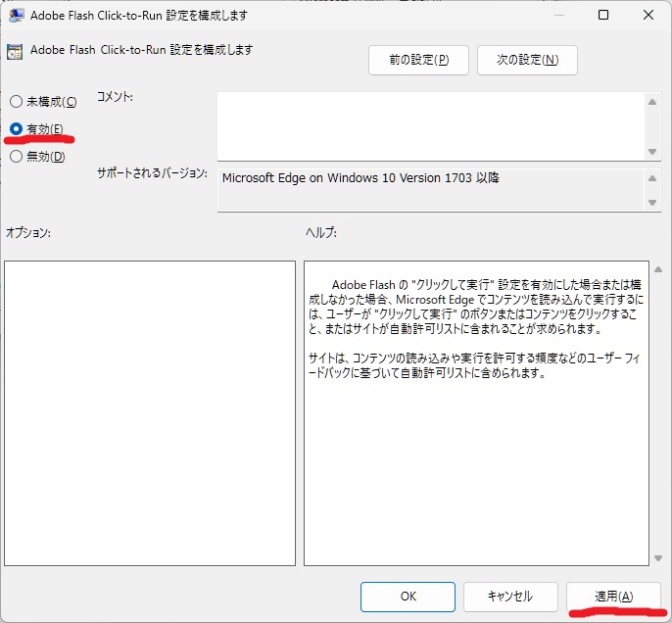Apply changes with the 適用 button
This screenshot has width=672, height=623.
[x=613, y=597]
